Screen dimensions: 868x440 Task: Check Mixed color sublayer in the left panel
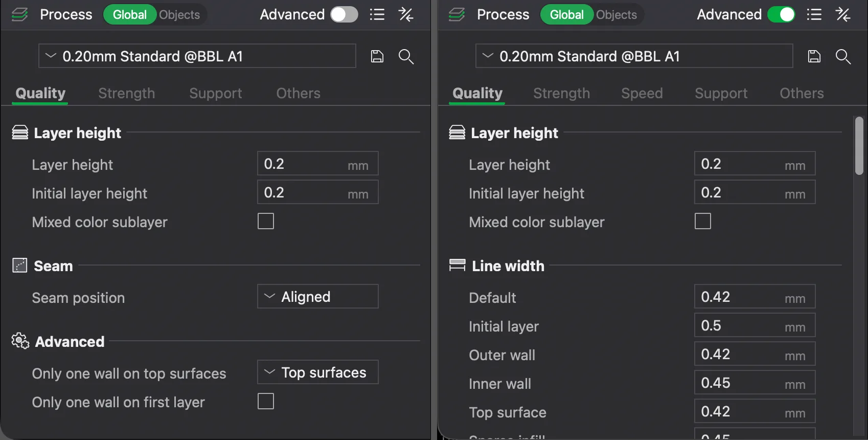coord(266,221)
